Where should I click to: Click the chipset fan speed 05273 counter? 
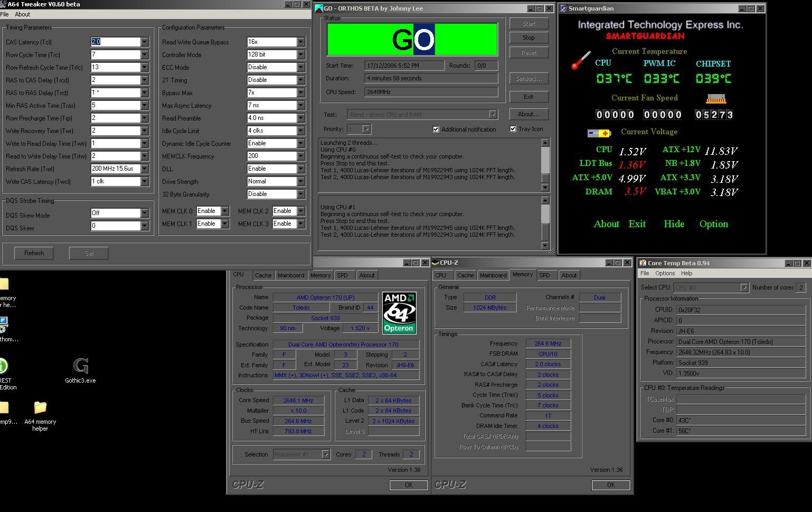(x=714, y=115)
